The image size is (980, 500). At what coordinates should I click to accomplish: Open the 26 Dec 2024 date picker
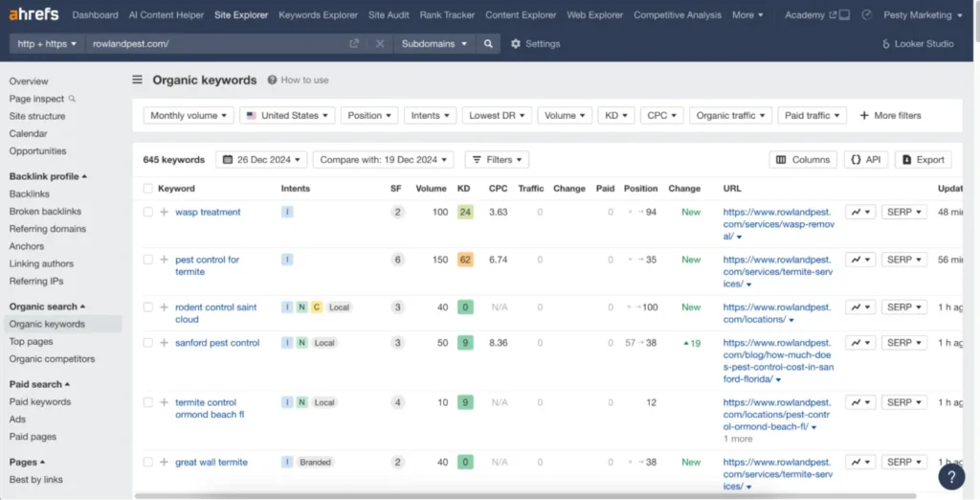tap(261, 160)
